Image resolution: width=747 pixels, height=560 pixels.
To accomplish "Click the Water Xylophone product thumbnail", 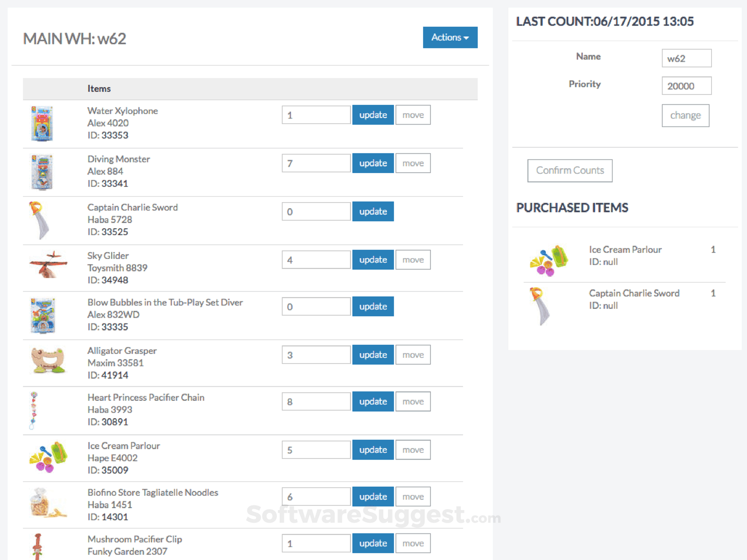I will click(x=42, y=124).
